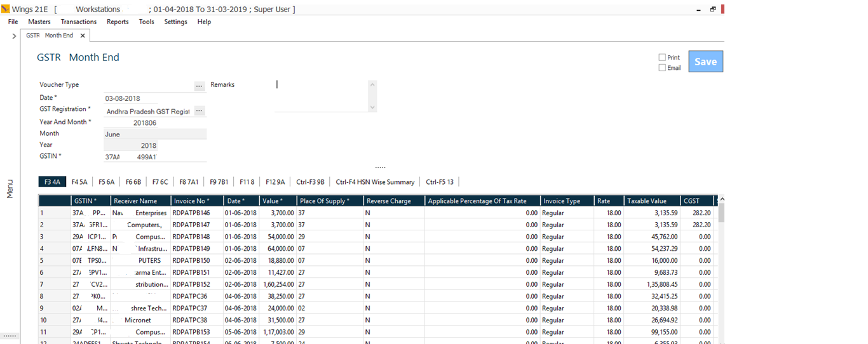868x344 pixels.
Task: Expand the left side Menu panel arrow
Action: pos(14,36)
